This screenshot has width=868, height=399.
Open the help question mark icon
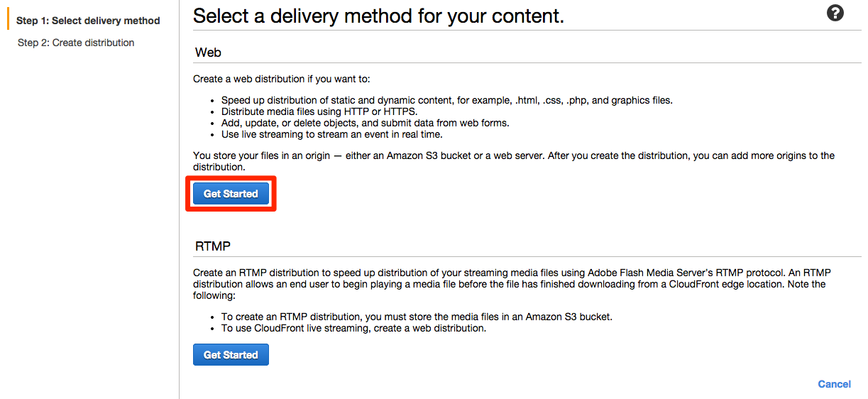tap(835, 13)
